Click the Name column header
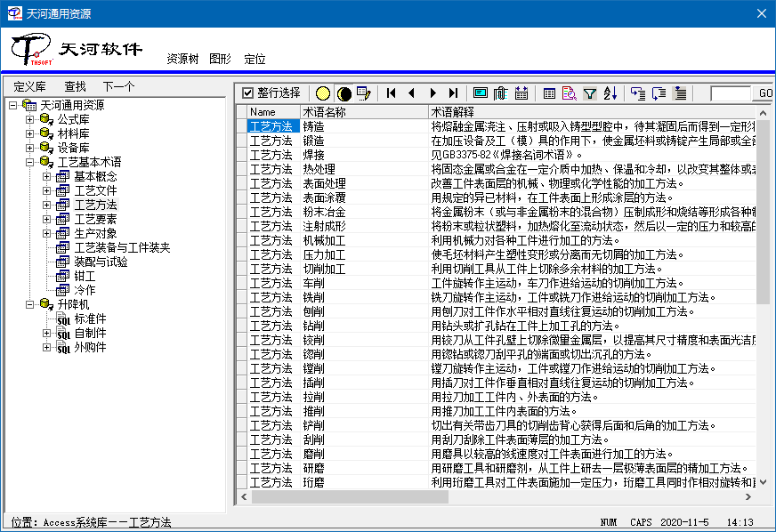776x532 pixels. (x=273, y=112)
